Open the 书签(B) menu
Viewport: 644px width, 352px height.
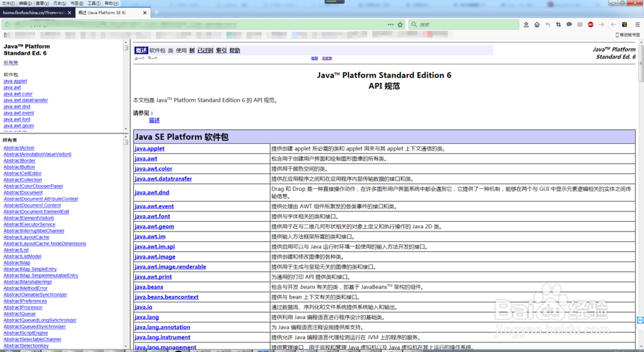click(77, 3)
